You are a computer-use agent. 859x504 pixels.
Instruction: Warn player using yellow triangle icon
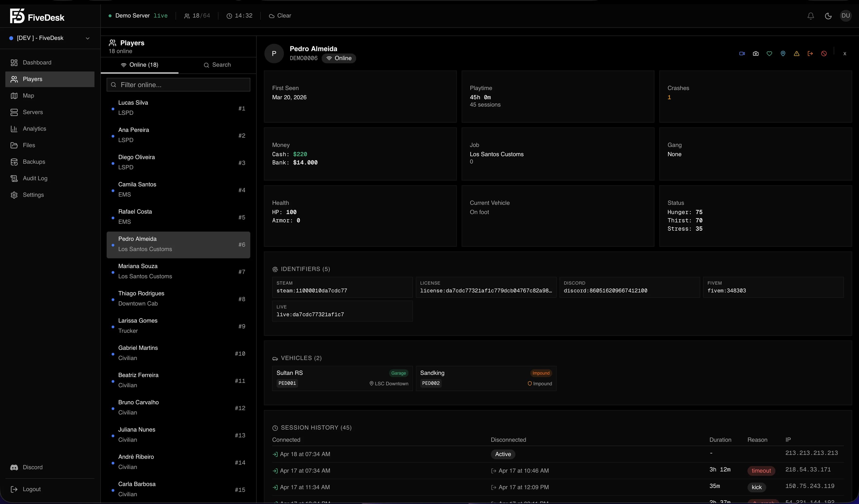click(x=796, y=54)
